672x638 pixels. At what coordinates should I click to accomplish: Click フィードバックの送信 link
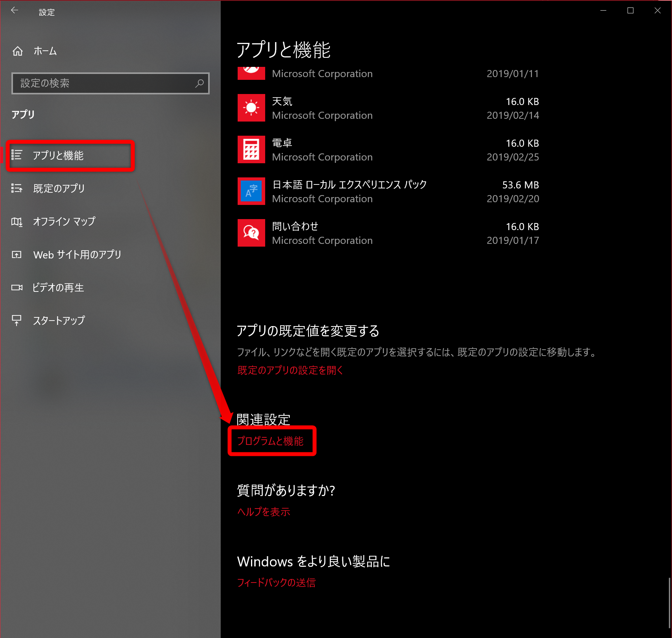(x=276, y=583)
